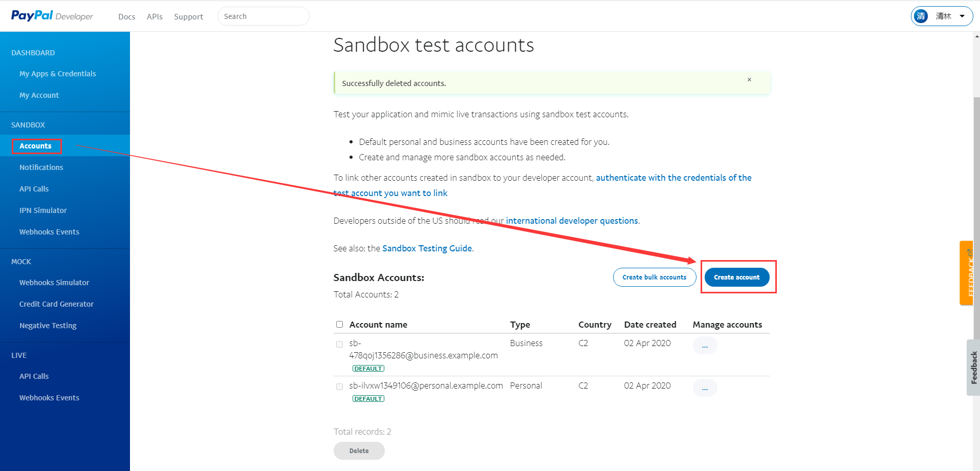Click the PayPal Developer logo
Screen dimensions: 980x471
coord(52,16)
